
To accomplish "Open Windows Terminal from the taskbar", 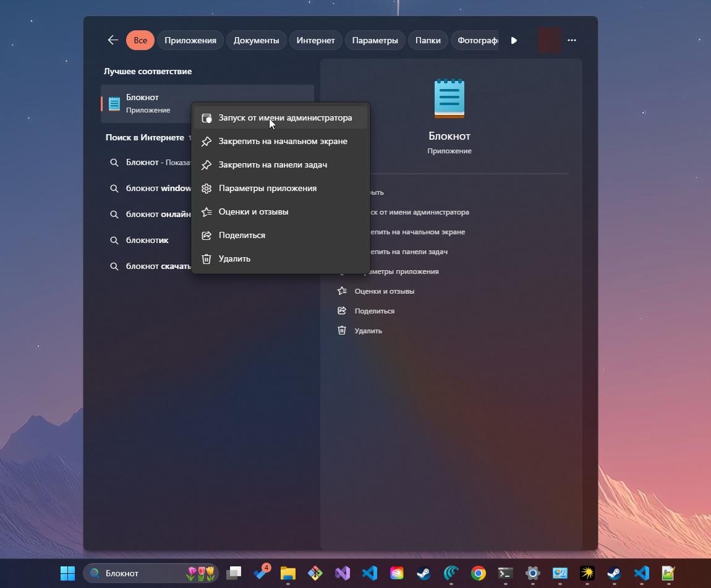I will tap(505, 573).
